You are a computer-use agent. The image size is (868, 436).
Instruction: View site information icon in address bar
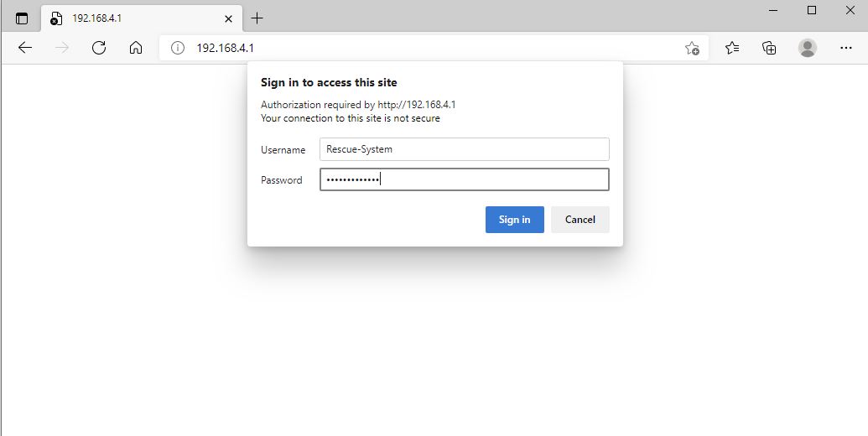pyautogui.click(x=177, y=48)
